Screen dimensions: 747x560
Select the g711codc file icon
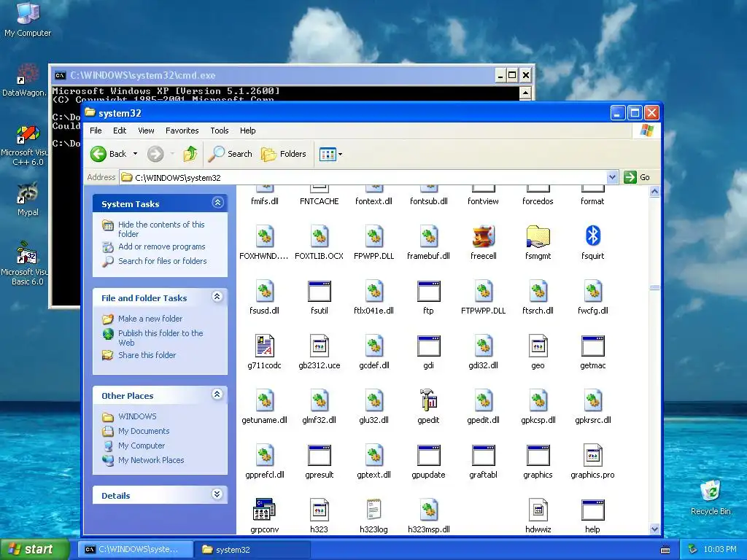point(264,346)
